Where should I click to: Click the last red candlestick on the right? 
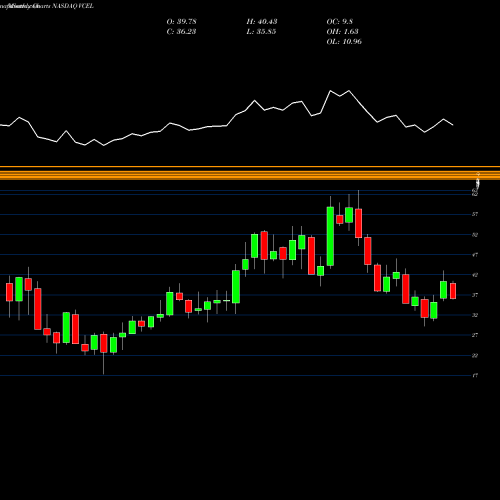[x=453, y=291]
